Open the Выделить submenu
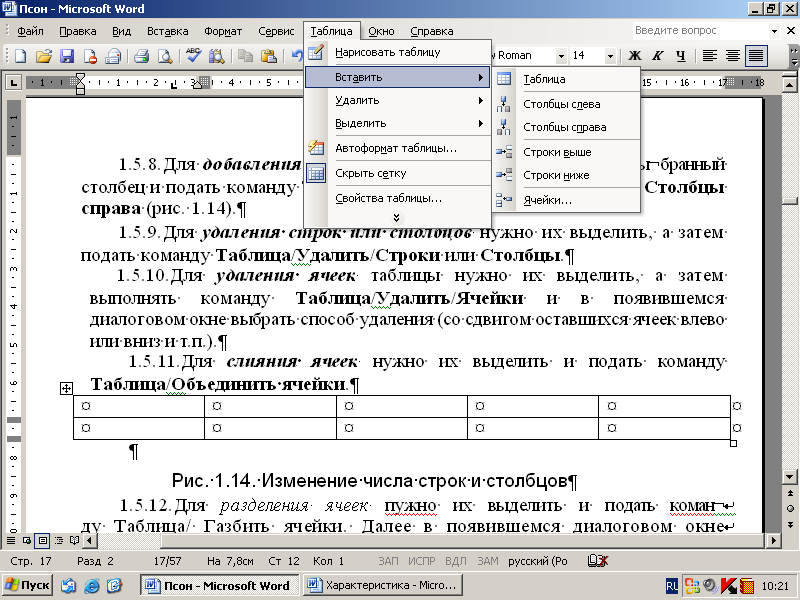Image resolution: width=800 pixels, height=600 pixels. point(397,123)
